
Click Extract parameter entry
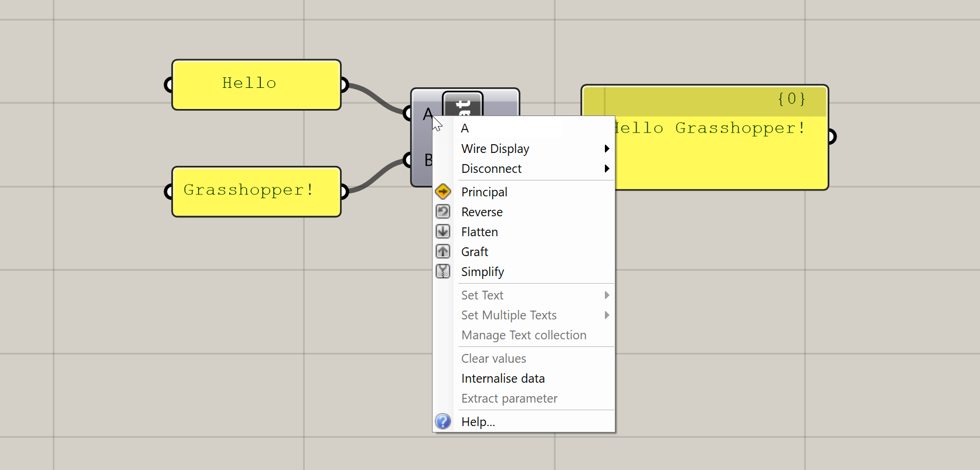click(x=524, y=399)
